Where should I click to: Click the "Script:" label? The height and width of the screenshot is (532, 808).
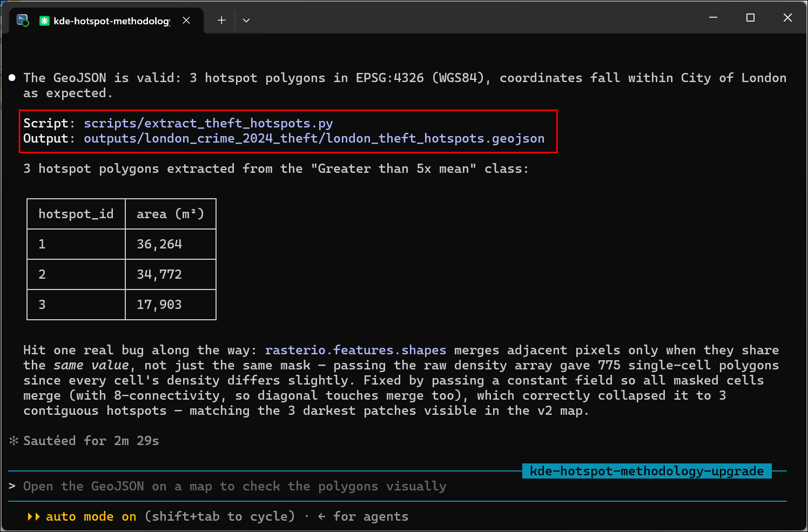(49, 123)
